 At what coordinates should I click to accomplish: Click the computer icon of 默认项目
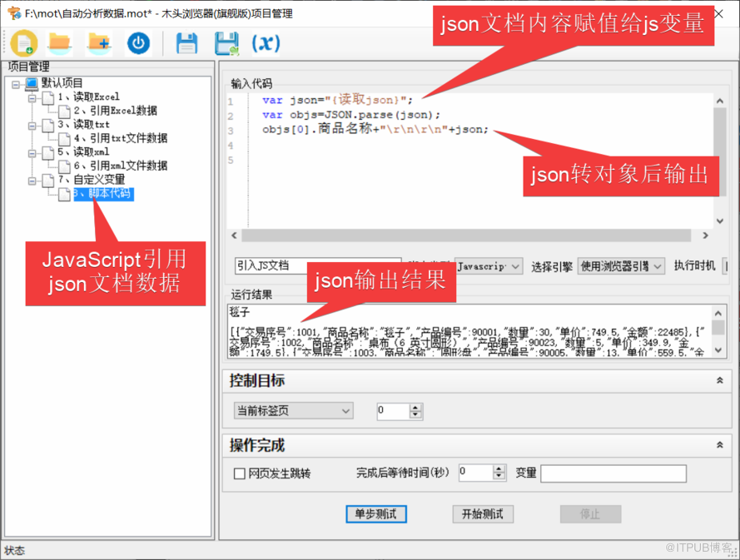pos(32,84)
